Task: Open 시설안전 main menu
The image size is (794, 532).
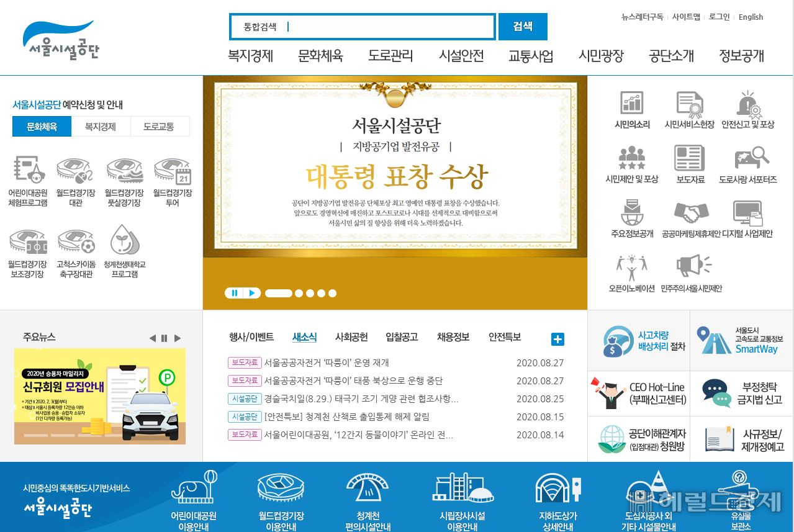Action: [461, 56]
